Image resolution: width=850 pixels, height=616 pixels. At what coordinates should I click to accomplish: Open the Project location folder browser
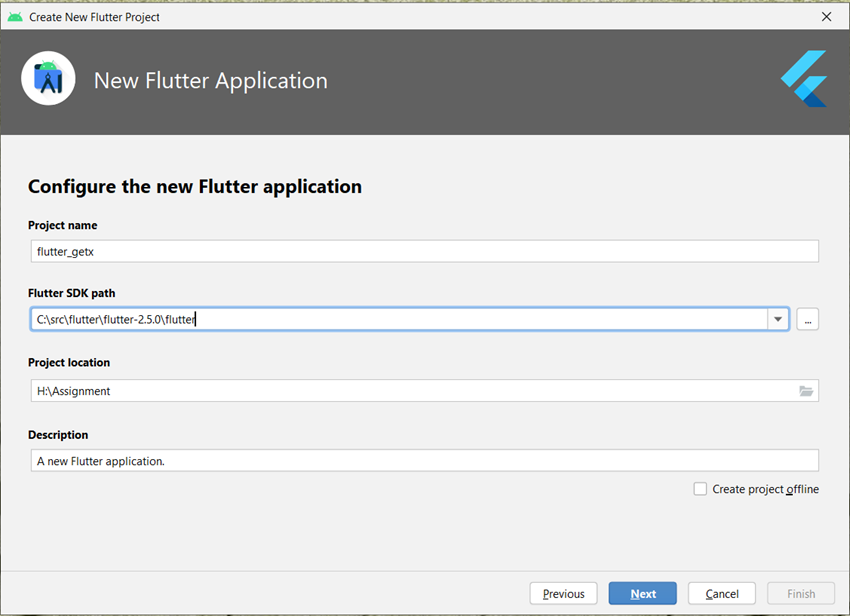[x=806, y=391]
